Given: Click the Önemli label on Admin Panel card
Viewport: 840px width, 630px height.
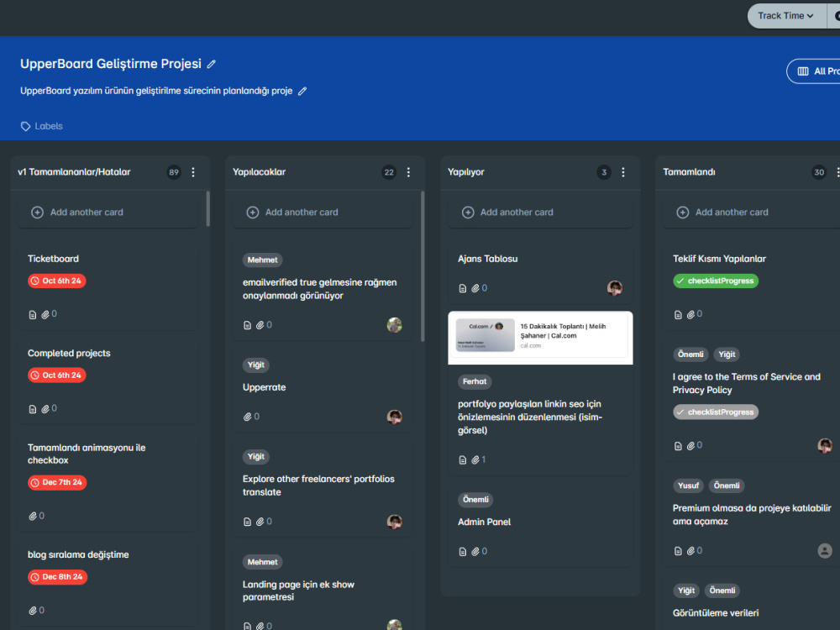Looking at the screenshot, I should [475, 500].
